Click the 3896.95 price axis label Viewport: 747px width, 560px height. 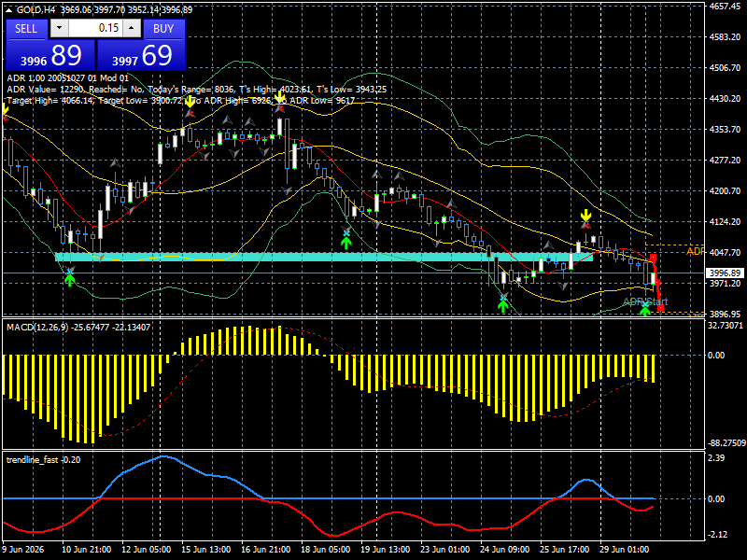click(x=725, y=314)
